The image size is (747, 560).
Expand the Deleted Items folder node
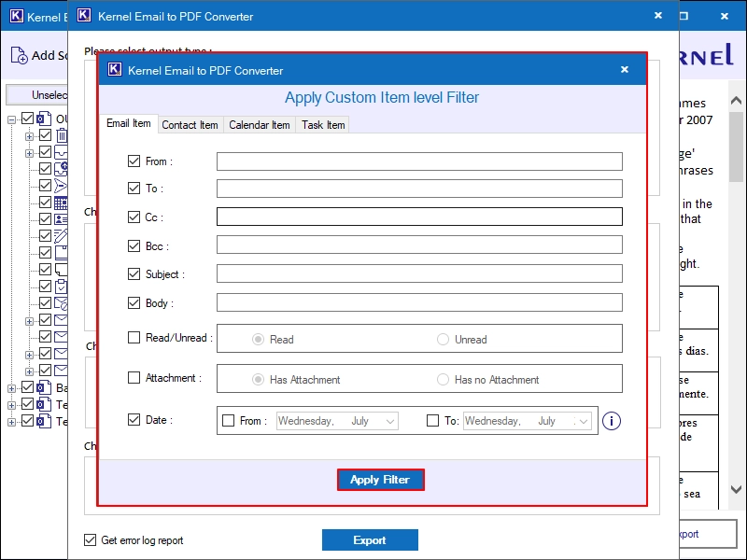[x=29, y=136]
